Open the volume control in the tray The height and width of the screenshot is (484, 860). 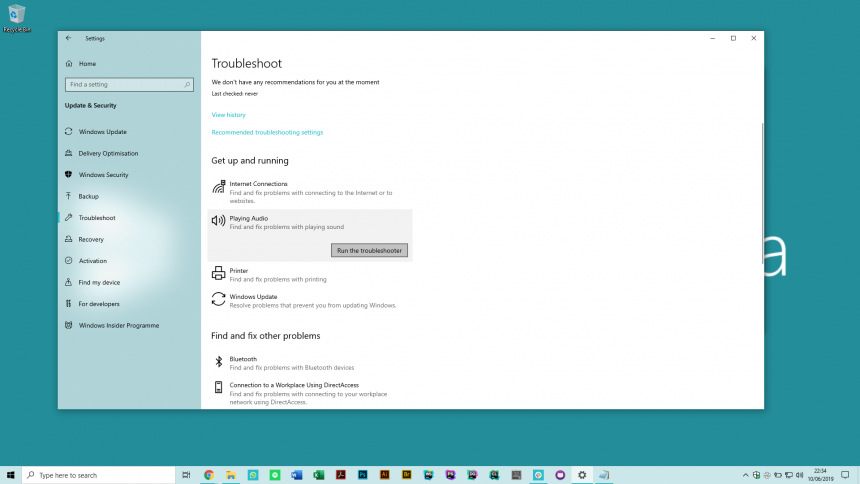click(x=800, y=475)
